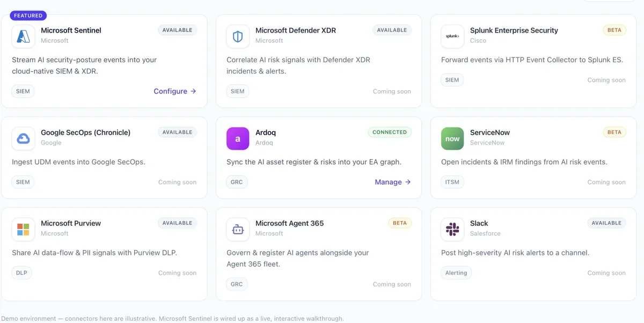Click the BETA badge on Microsoft Agent 365

click(400, 223)
